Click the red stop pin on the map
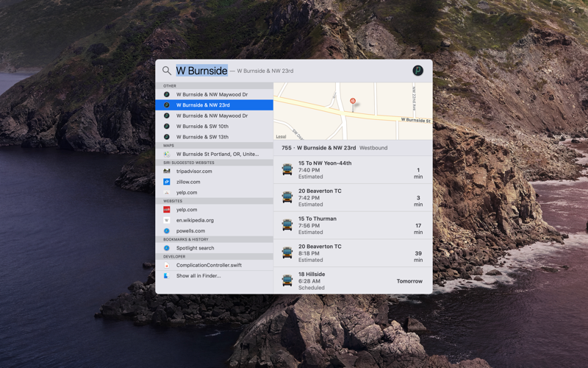The height and width of the screenshot is (368, 588). (x=353, y=102)
